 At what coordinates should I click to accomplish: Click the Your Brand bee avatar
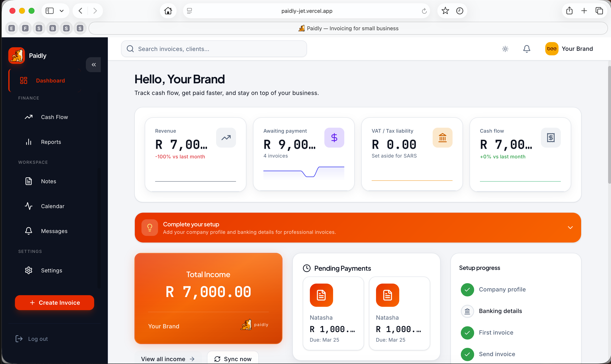point(552,49)
